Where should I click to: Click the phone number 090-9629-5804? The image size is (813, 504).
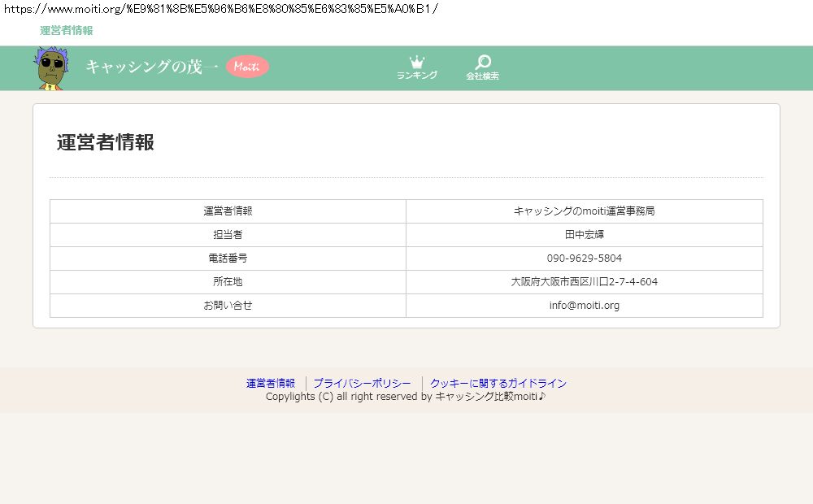pyautogui.click(x=584, y=259)
